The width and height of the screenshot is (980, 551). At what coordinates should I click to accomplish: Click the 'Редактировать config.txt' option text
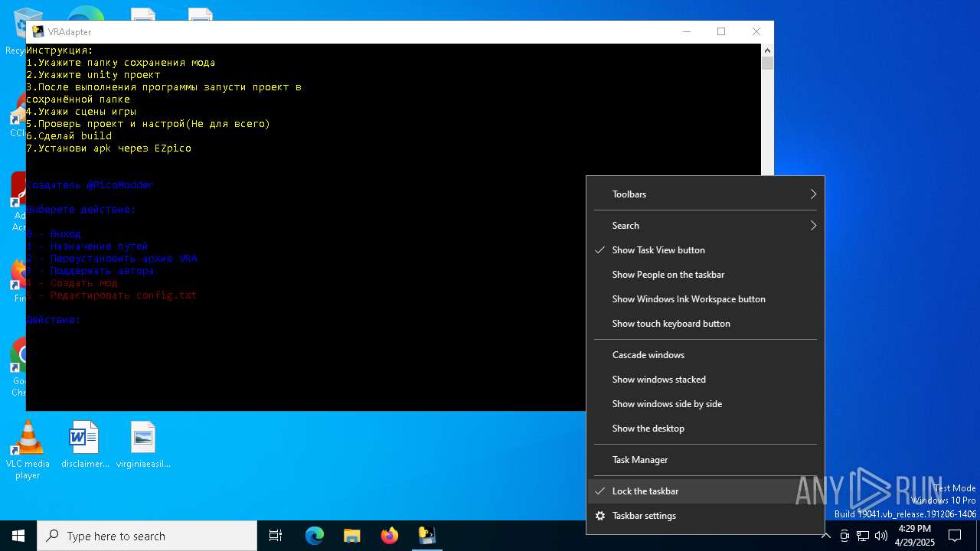tap(123, 295)
